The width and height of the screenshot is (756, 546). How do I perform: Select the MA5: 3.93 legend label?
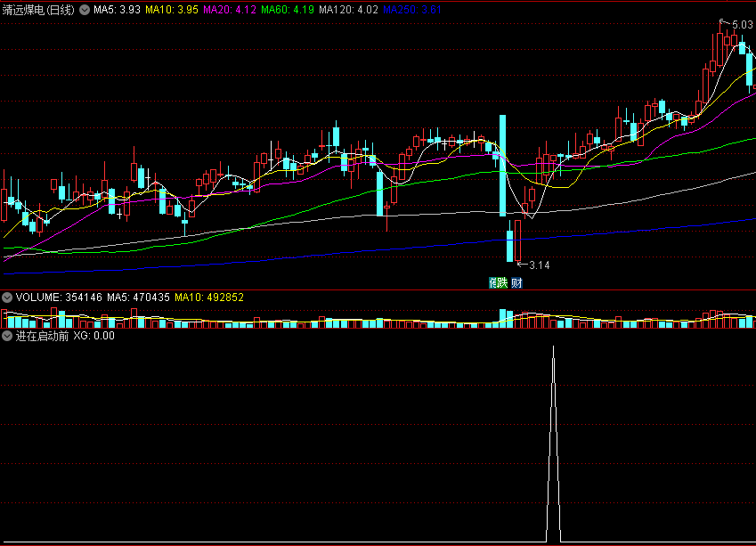[117, 10]
